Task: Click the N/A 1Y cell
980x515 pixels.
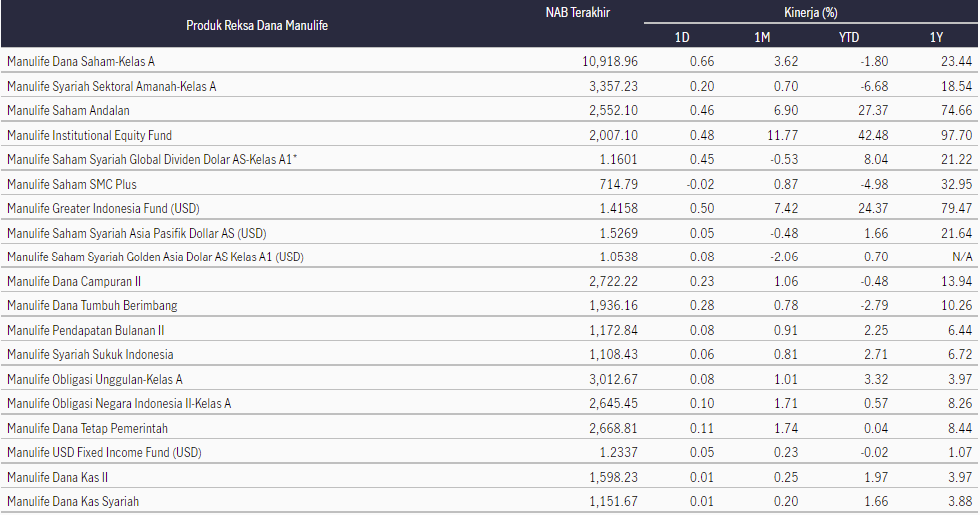Action: (x=962, y=257)
